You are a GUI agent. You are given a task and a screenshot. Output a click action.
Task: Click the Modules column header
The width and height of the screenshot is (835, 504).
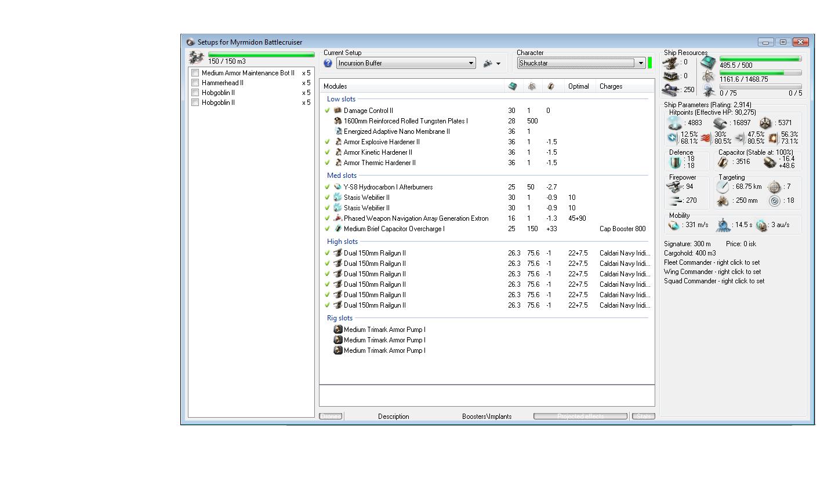coord(412,86)
